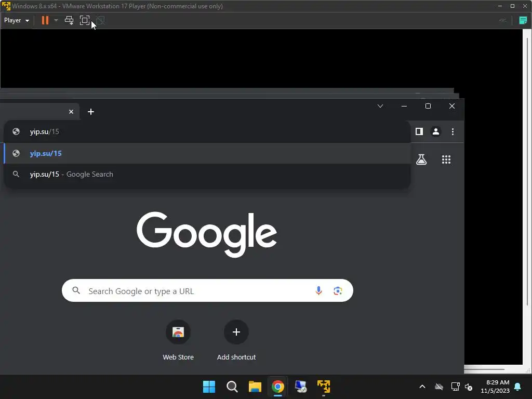Open the Player menu
Screen dimensions: 532x399
(16, 20)
